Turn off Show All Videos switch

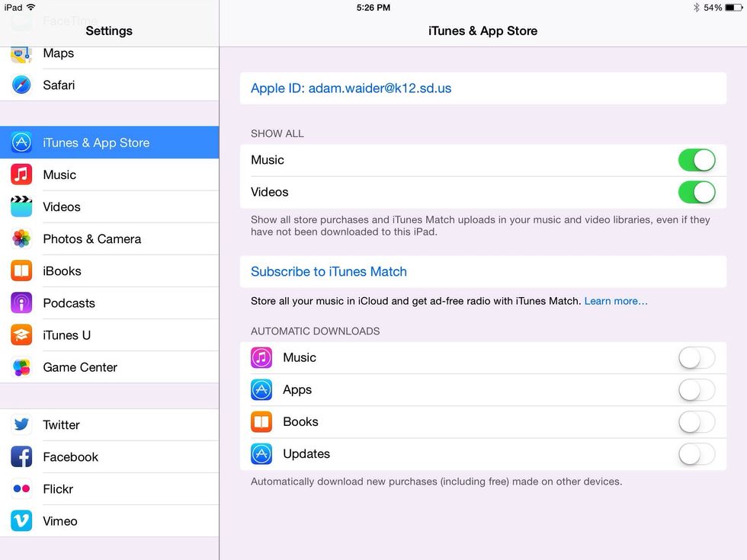pyautogui.click(x=697, y=192)
